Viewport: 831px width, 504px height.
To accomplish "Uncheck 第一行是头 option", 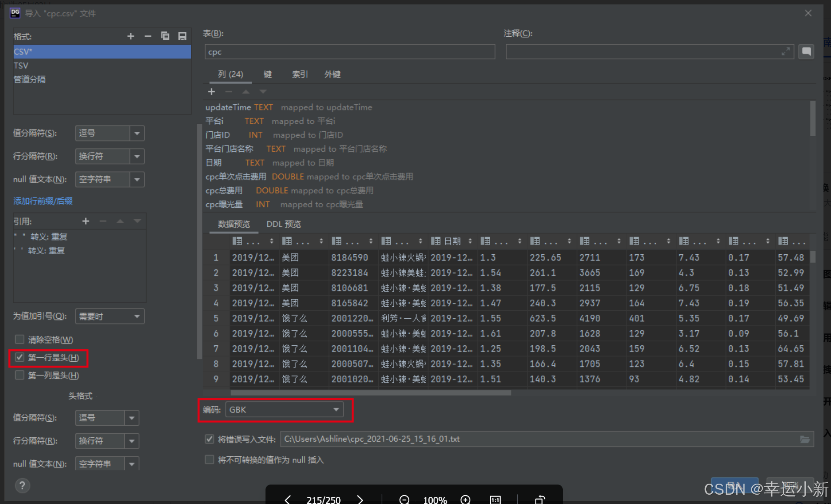I will 19,357.
